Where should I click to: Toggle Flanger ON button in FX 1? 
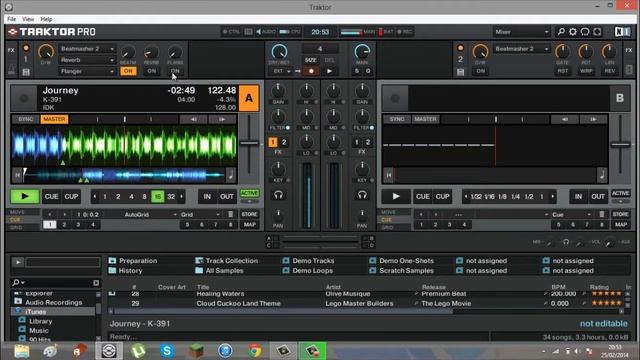175,71
